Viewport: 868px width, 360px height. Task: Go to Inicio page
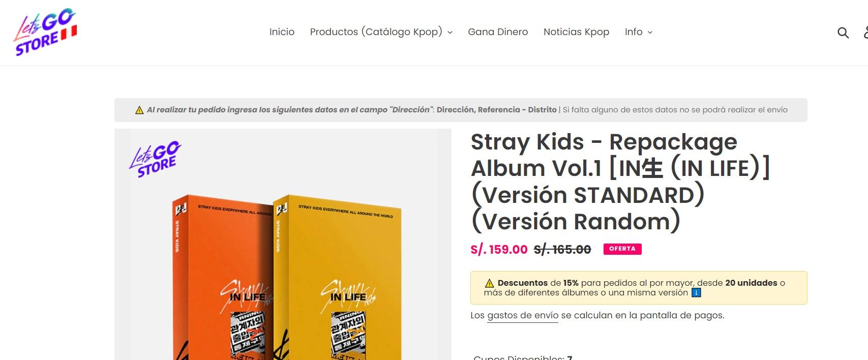pyautogui.click(x=282, y=32)
